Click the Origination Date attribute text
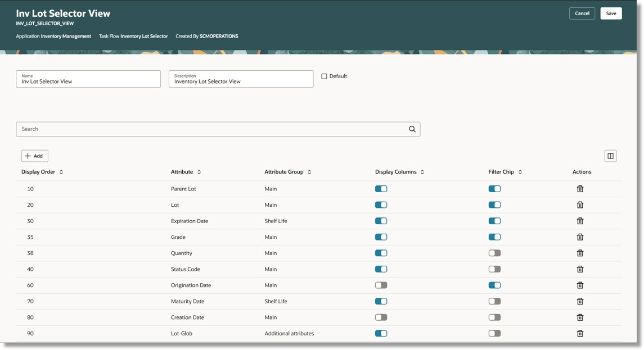Image resolution: width=644 pixels, height=350 pixels. 191,285
